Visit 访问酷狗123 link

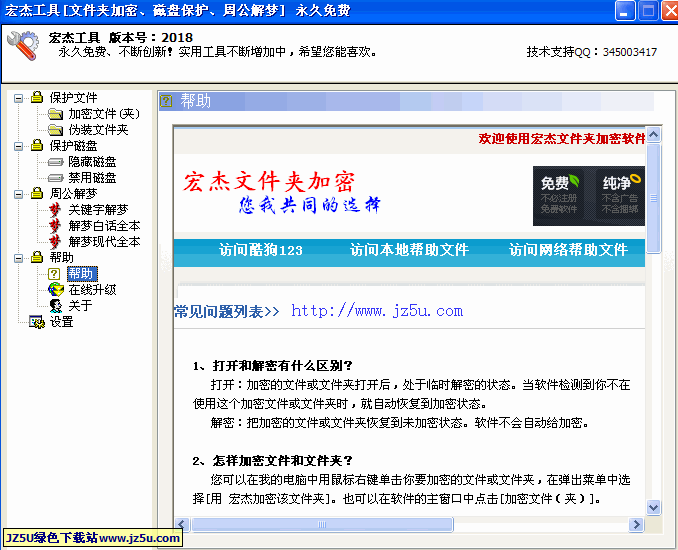(x=261, y=250)
